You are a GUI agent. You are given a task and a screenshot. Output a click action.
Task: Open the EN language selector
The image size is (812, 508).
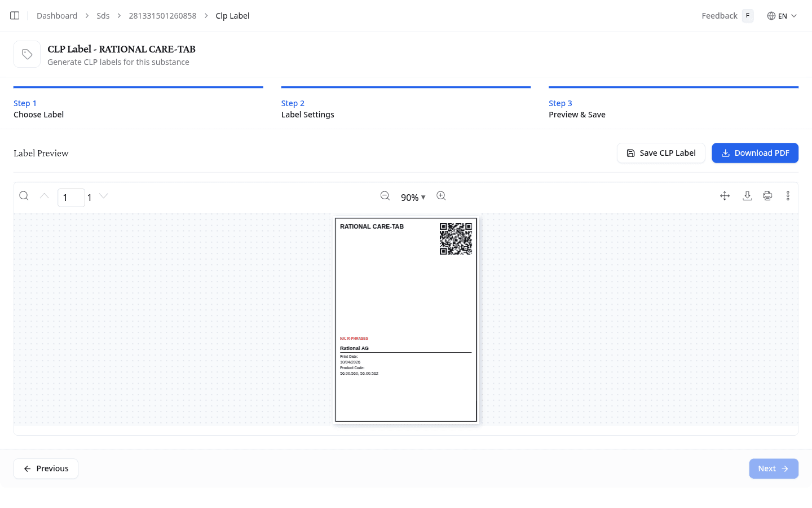tap(782, 15)
